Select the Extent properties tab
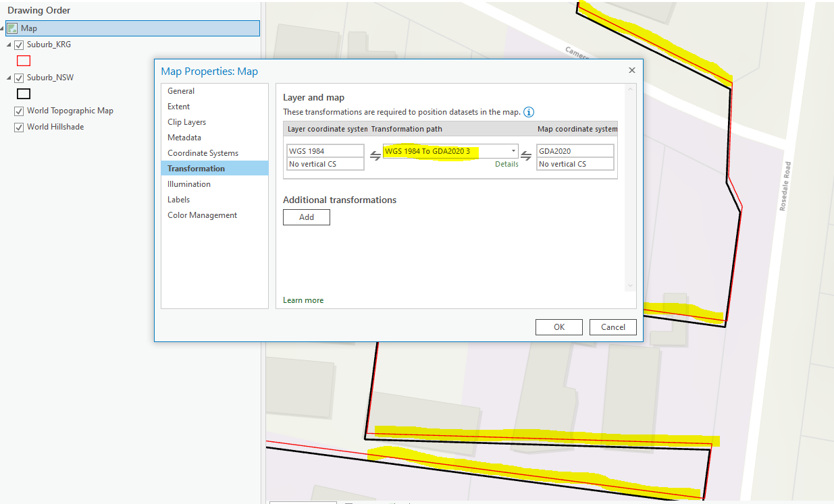Viewport: 834px width, 504px height. pyautogui.click(x=178, y=106)
